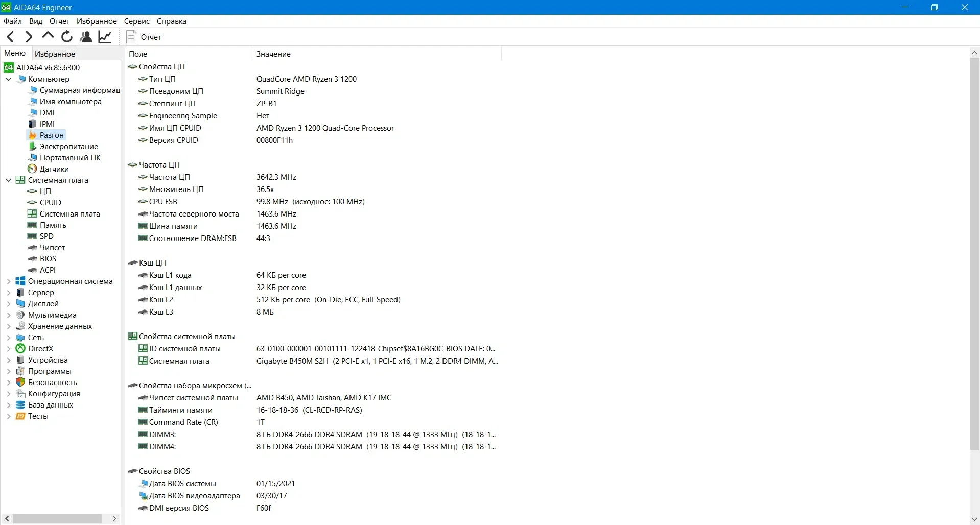Go up one level with the up arrow icon

tap(48, 36)
